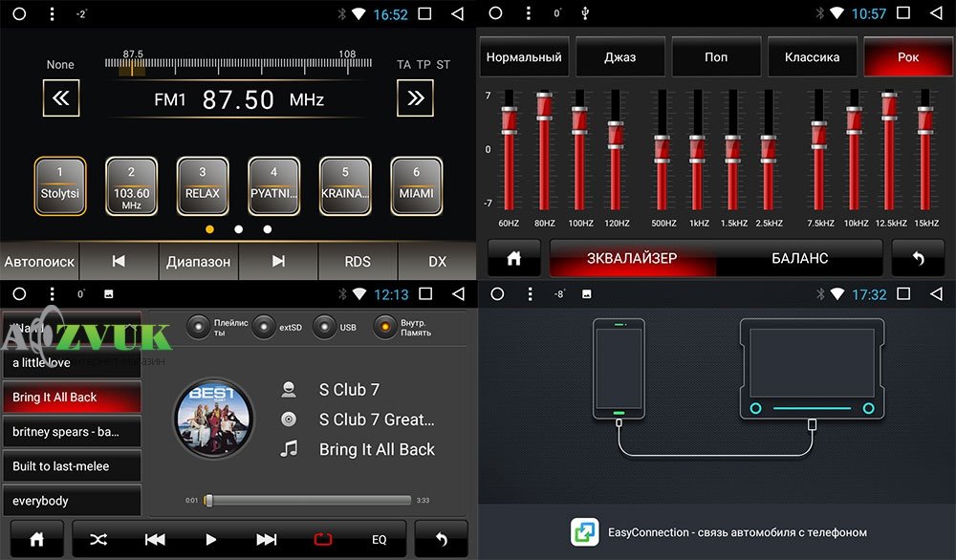This screenshot has height=560, width=956.
Task: Toggle DX mode in radio screen
Action: tap(437, 262)
